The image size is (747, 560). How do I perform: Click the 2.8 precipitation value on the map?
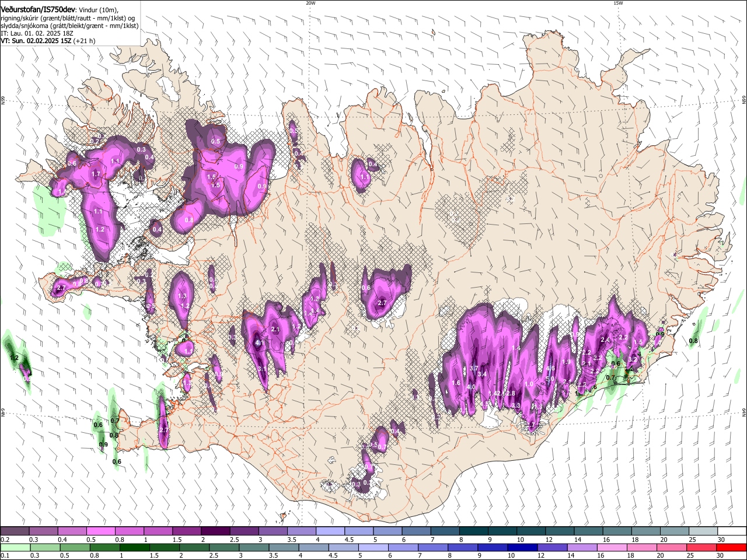[511, 393]
